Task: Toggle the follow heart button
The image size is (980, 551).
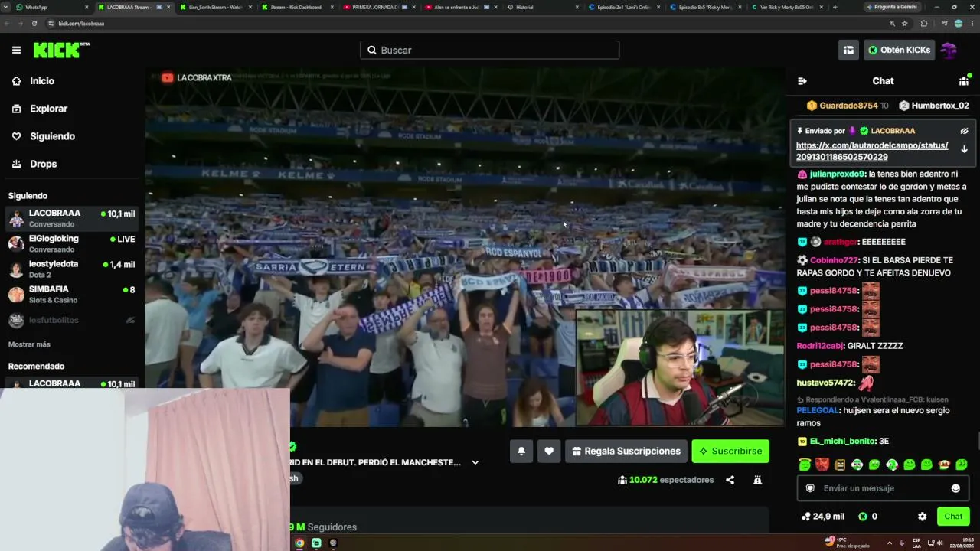Action: click(549, 451)
